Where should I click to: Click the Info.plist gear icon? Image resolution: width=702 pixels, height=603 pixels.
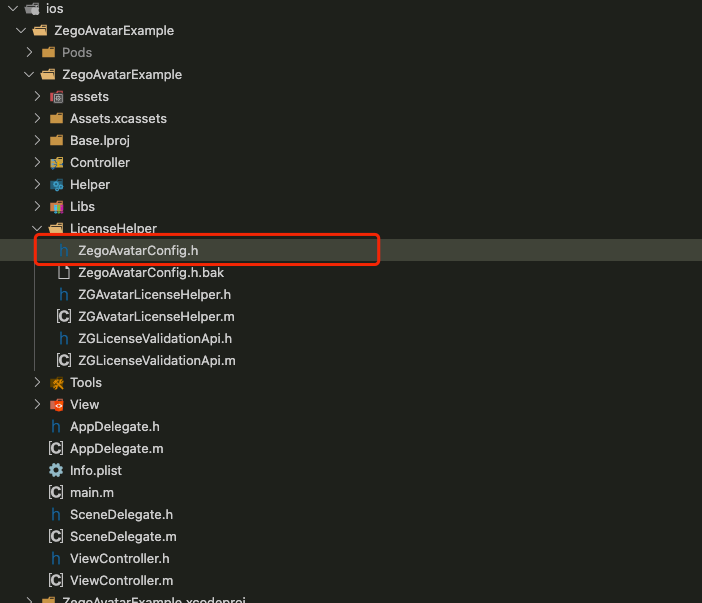pos(56,470)
